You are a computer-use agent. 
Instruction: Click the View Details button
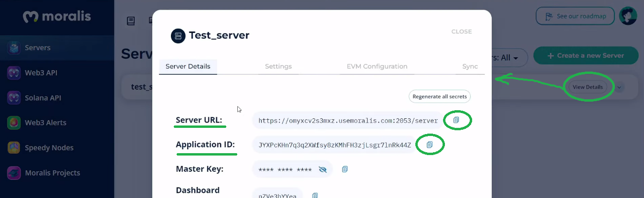pos(588,87)
